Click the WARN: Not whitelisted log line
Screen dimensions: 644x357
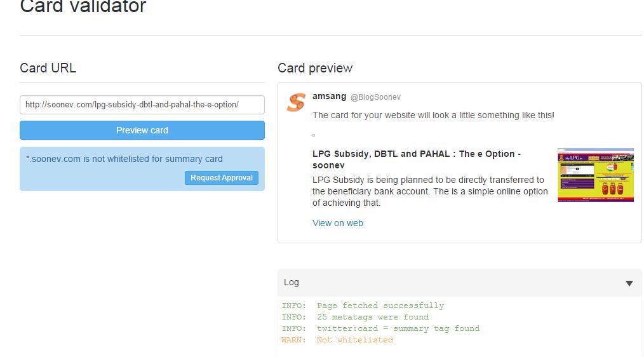pyautogui.click(x=337, y=340)
